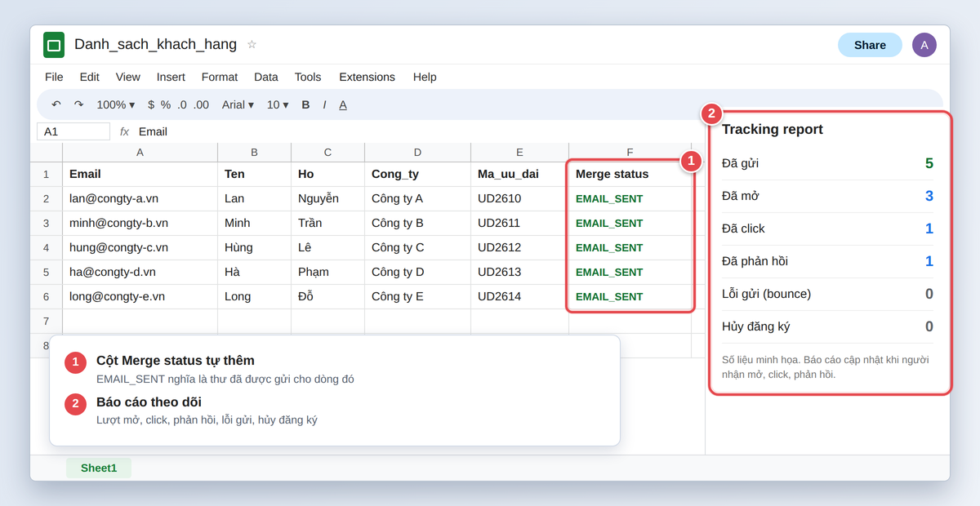Screen dimensions: 980x506
Task: Select row 1 header
Action: [x=47, y=174]
